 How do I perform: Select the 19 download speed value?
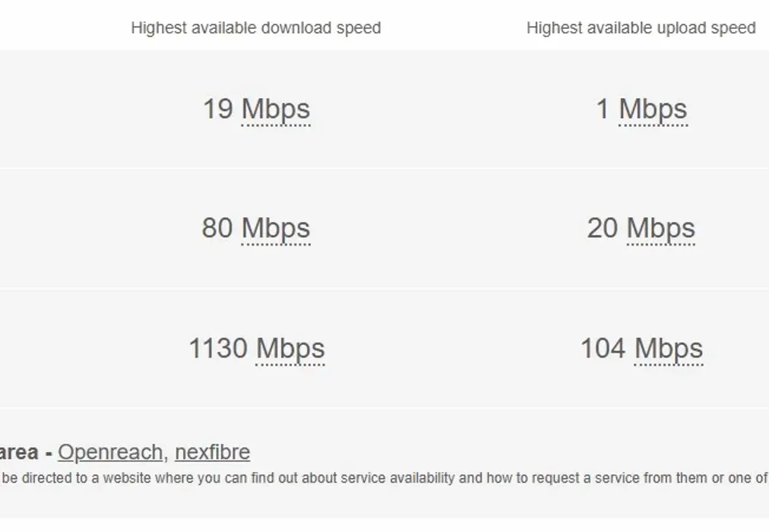pos(218,109)
